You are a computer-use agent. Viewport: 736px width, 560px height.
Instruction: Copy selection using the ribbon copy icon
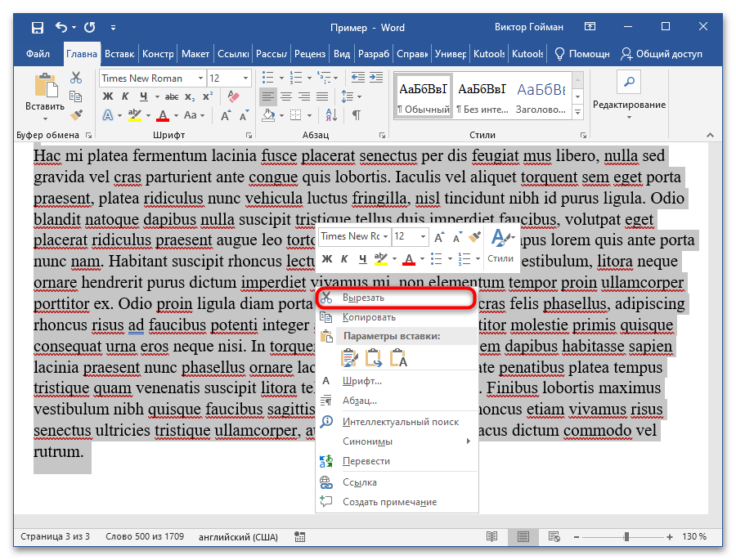click(76, 96)
